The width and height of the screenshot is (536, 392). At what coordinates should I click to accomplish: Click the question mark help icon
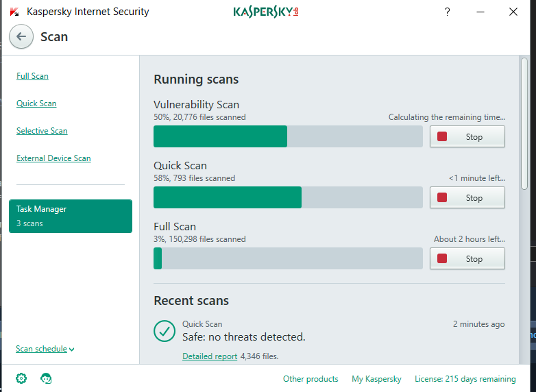[447, 12]
